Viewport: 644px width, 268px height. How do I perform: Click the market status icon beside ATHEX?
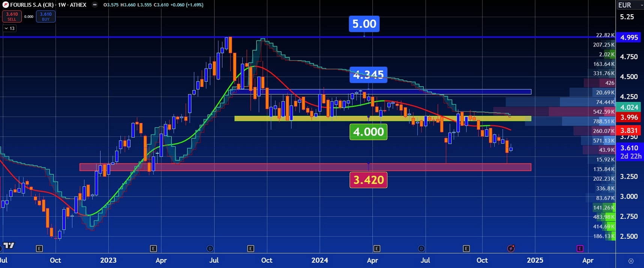tap(95, 5)
